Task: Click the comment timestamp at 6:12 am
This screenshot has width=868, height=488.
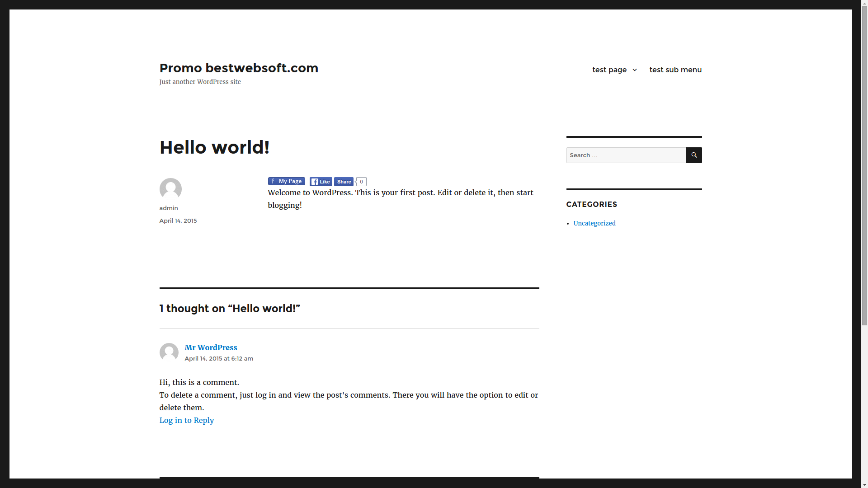Action: click(219, 358)
